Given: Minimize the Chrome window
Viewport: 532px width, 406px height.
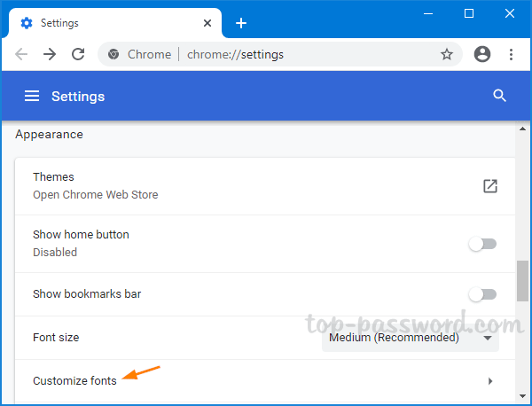Looking at the screenshot, I should pyautogui.click(x=428, y=14).
